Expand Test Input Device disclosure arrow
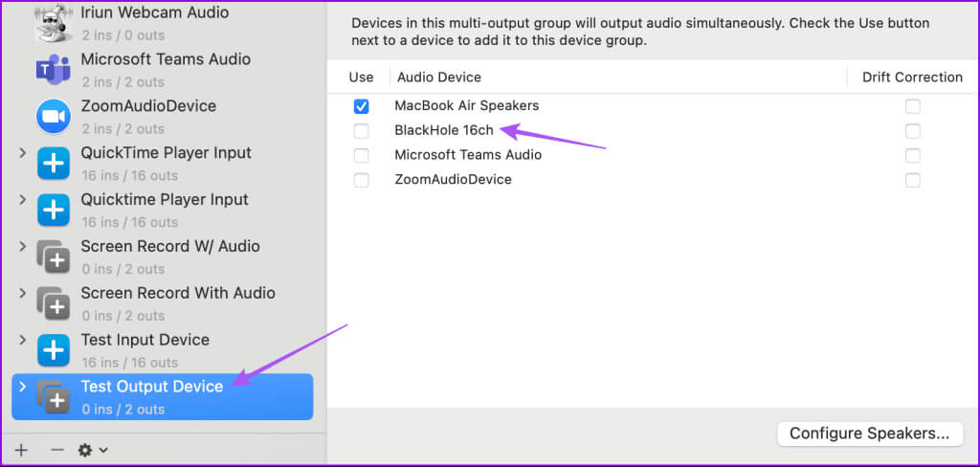The height and width of the screenshot is (467, 980). (23, 340)
